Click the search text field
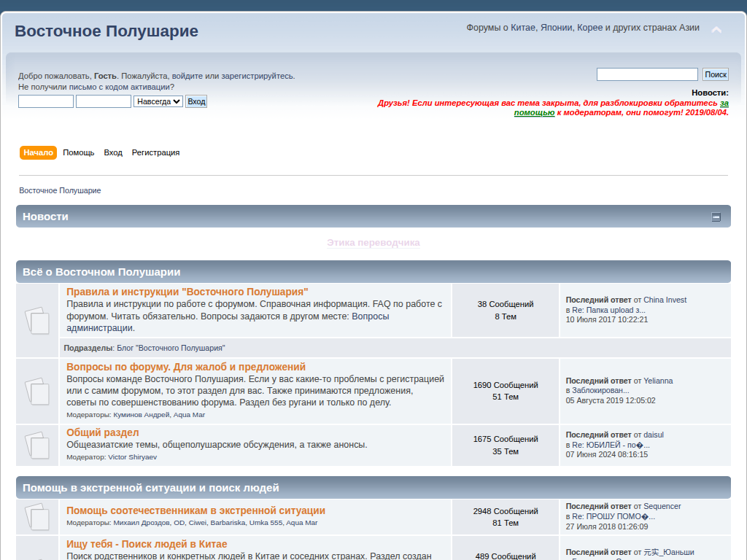This screenshot has width=747, height=560. click(647, 74)
